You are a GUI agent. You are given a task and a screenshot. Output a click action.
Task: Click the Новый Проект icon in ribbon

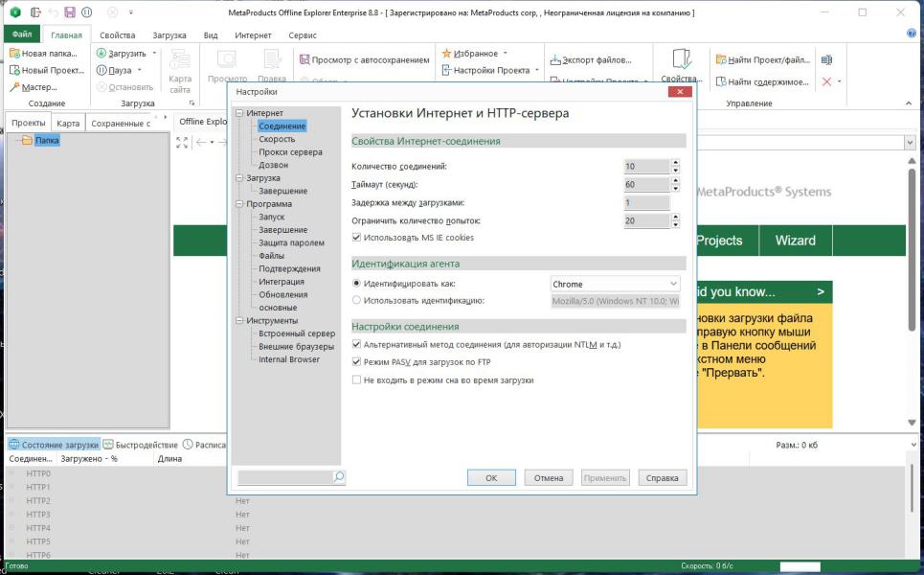pos(14,70)
